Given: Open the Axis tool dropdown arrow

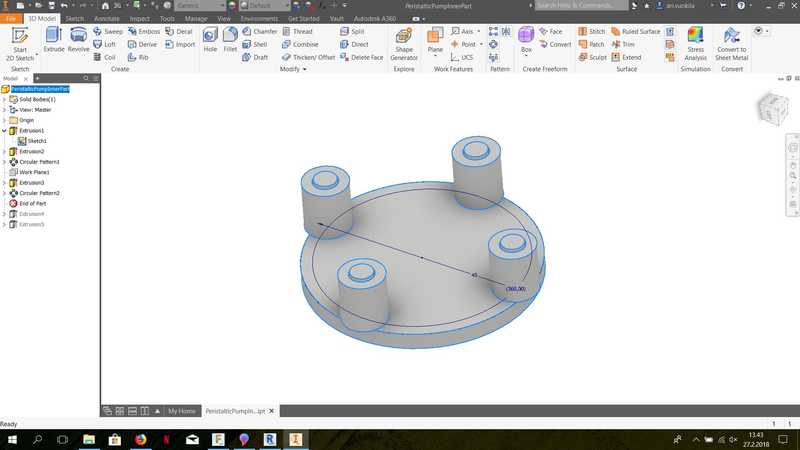Looking at the screenshot, I should [x=479, y=32].
